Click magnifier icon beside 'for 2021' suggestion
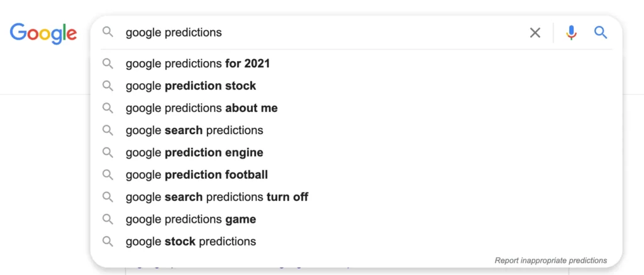Viewport: 644px width, 275px height. 108,64
